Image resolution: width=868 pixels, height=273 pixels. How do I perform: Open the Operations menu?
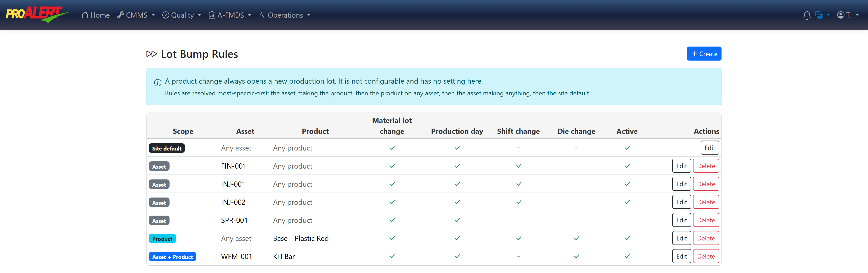click(x=285, y=15)
